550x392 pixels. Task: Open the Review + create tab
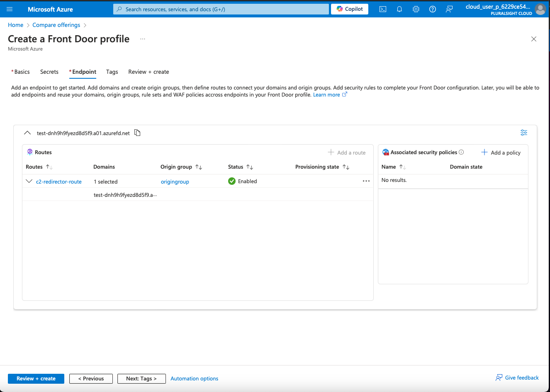148,72
